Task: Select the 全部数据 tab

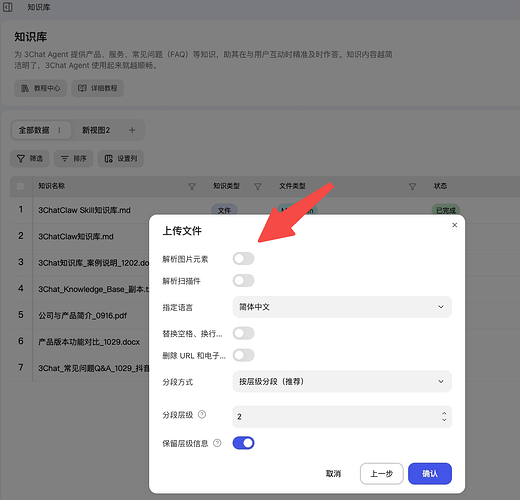Action: [x=34, y=130]
